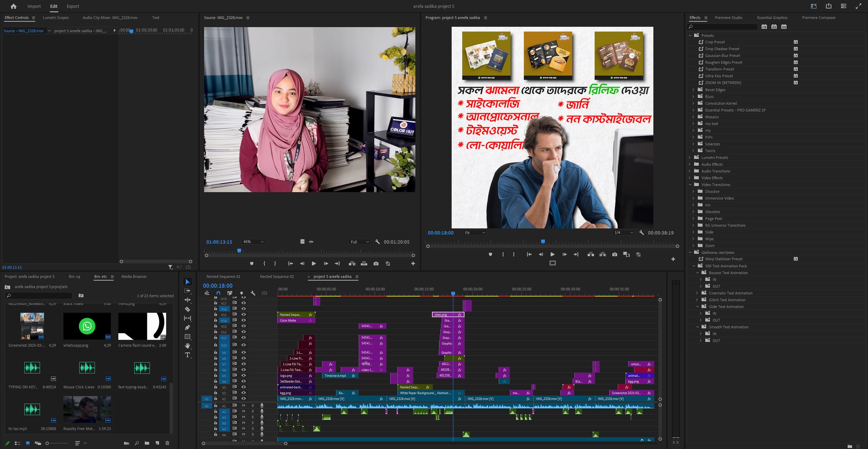Switch to Export workspace tab
Screen dimensions: 868x449
tap(73, 6)
